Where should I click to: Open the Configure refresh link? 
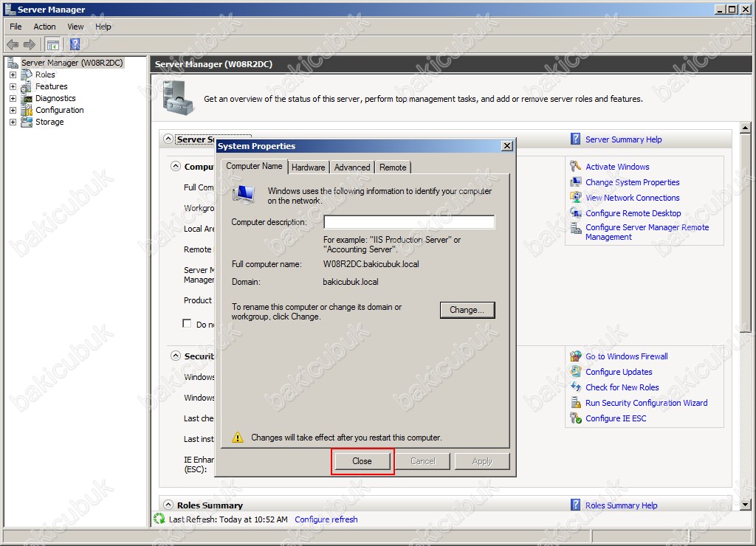326,519
